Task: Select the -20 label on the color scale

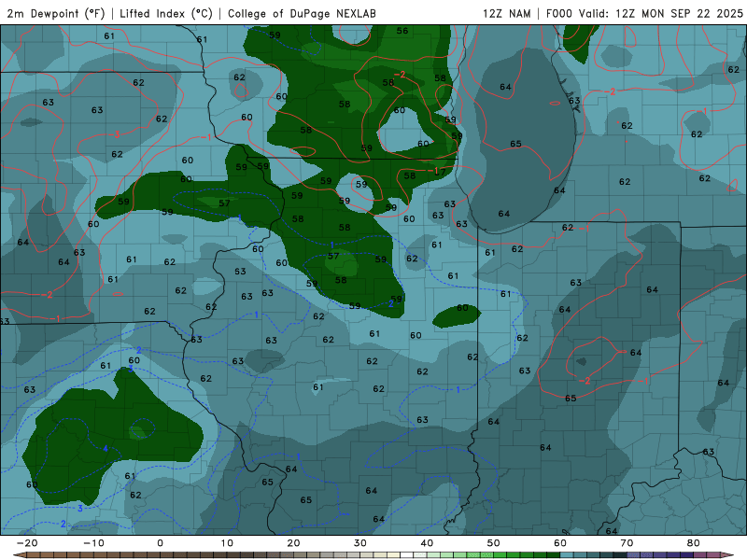Action: (x=27, y=543)
